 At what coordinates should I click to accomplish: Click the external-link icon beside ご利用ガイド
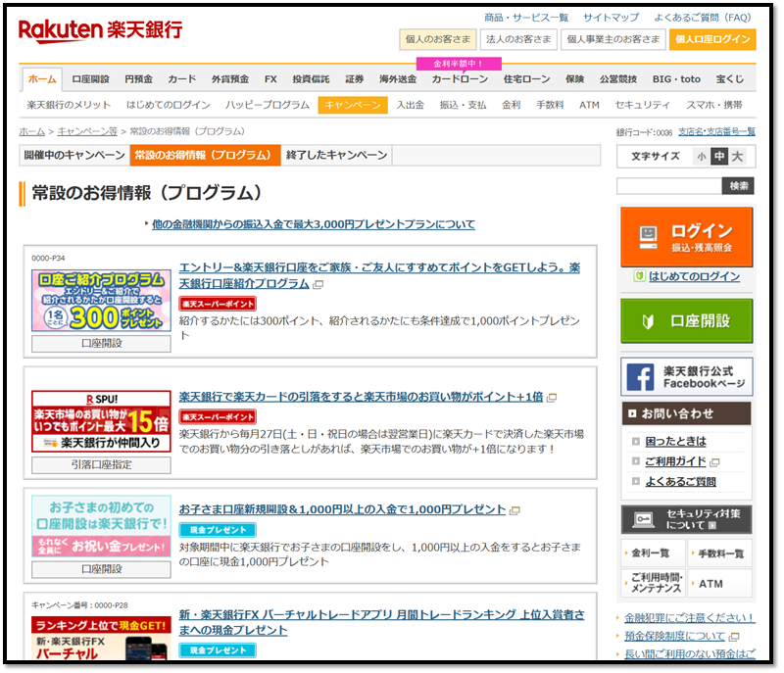point(714,462)
